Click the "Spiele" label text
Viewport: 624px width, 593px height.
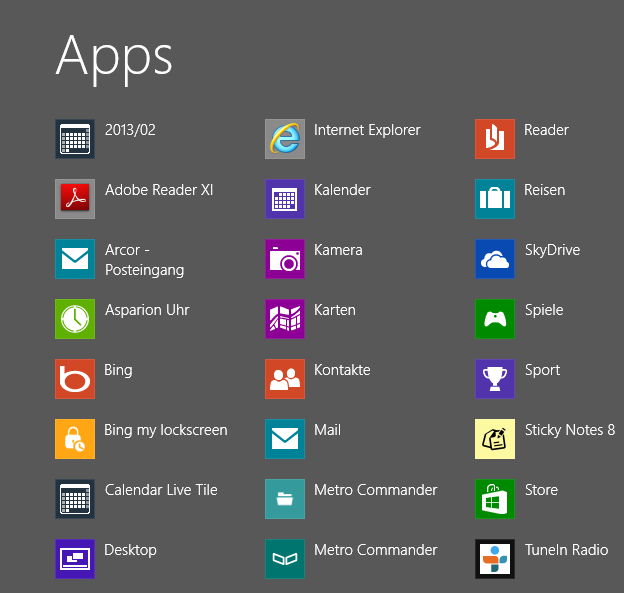tap(544, 311)
